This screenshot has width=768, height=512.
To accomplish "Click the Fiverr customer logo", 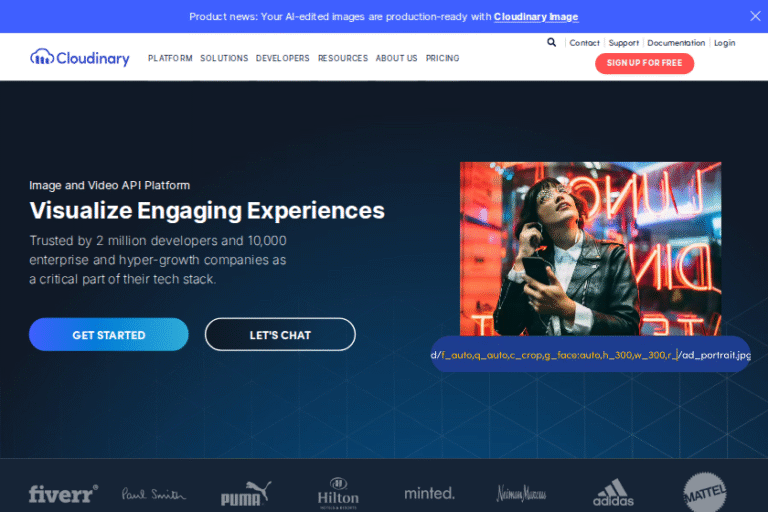I will click(x=63, y=493).
